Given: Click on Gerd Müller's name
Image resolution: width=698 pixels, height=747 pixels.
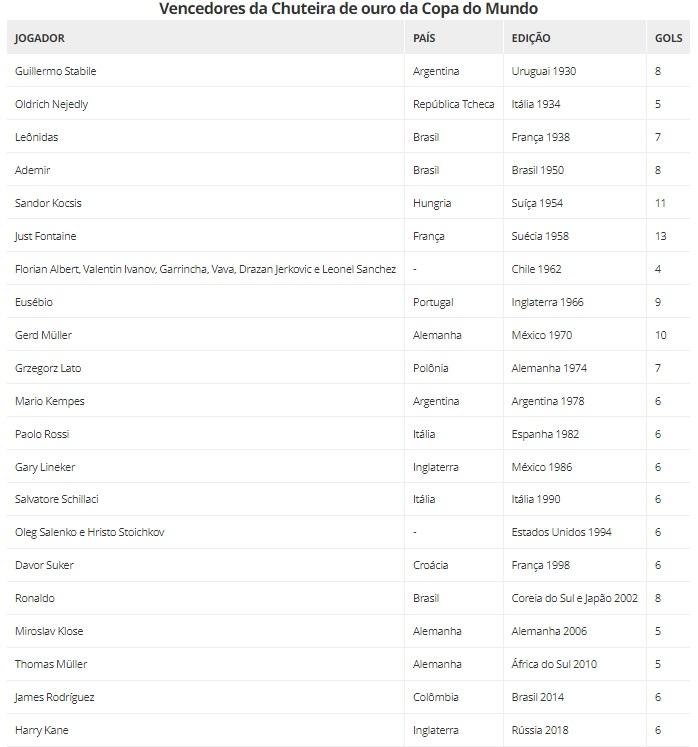Looking at the screenshot, I should pos(43,335).
